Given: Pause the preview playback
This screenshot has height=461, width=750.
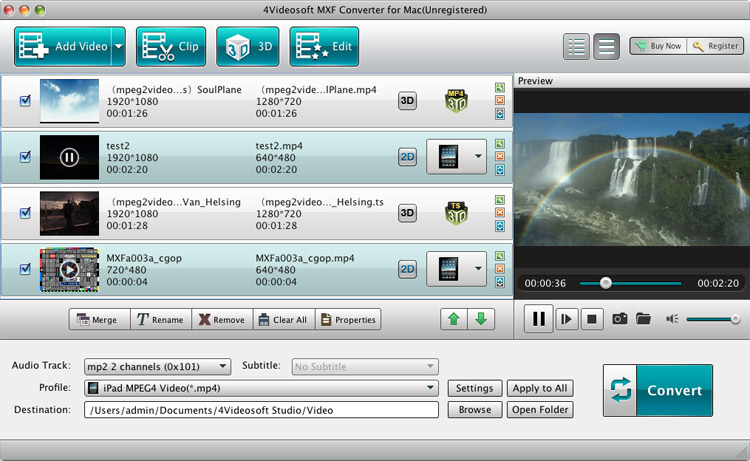Looking at the screenshot, I should click(x=539, y=318).
